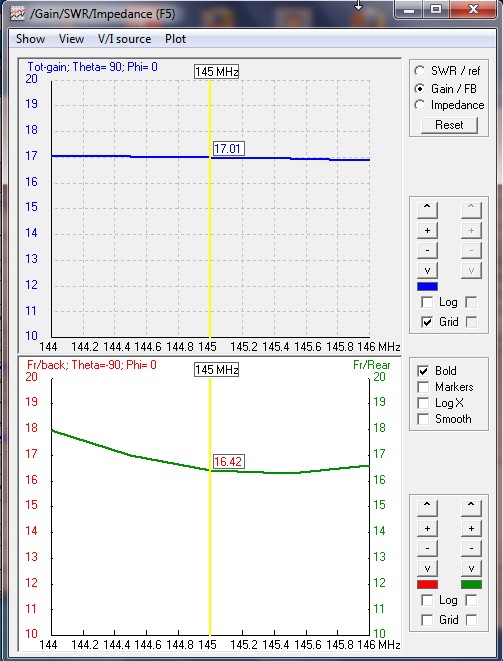Open the Plot menu
This screenshot has height=661, width=503.
(175, 39)
